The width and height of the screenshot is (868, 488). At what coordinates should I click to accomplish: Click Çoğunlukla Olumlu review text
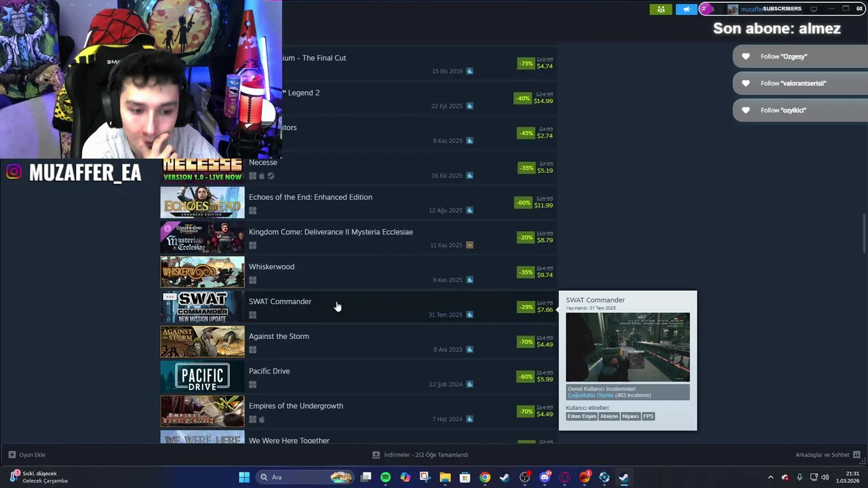tap(590, 395)
